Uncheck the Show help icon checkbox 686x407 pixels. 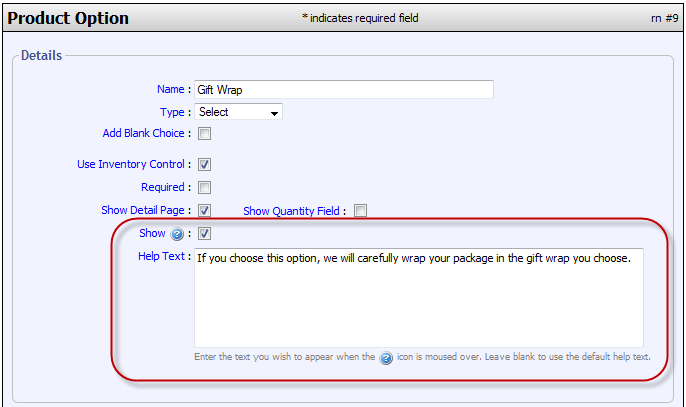click(x=204, y=234)
